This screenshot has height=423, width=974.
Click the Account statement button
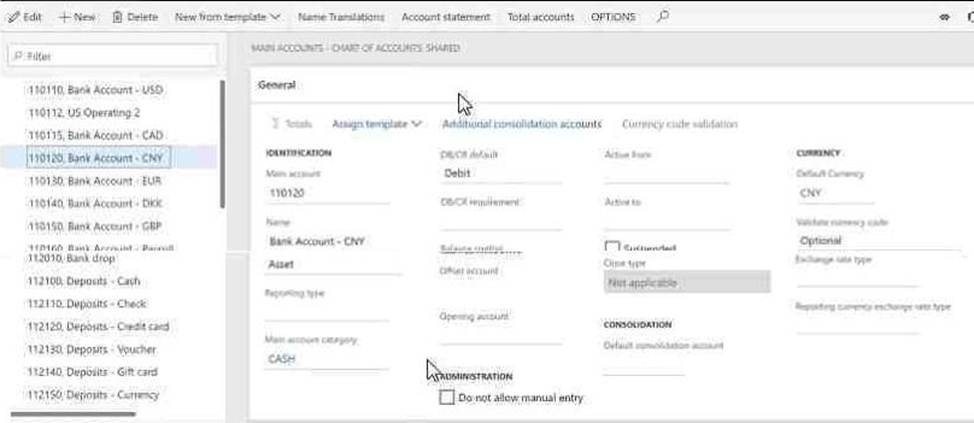(445, 17)
